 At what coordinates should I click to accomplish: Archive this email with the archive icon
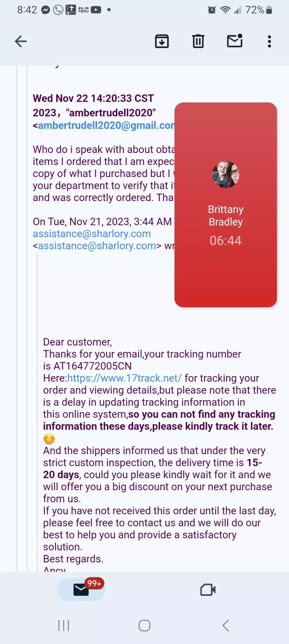point(162,41)
